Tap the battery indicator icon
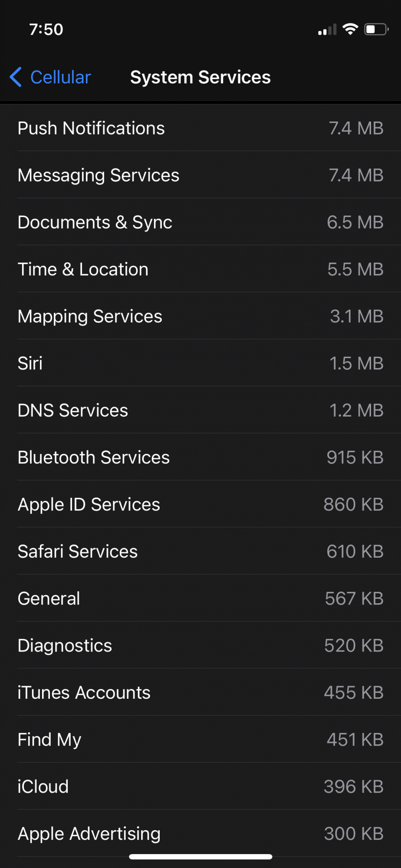401x868 pixels. coord(376,30)
